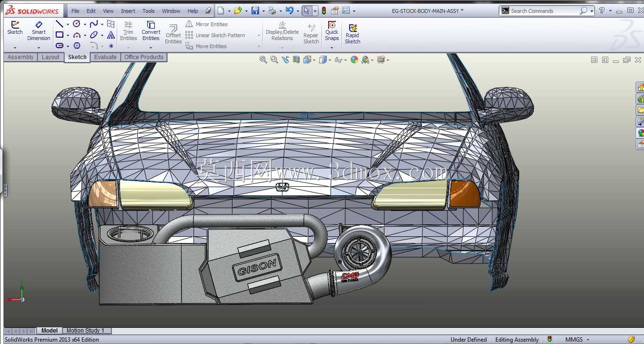Switch to the Evaluate tab
This screenshot has width=644, height=344.
(105, 57)
